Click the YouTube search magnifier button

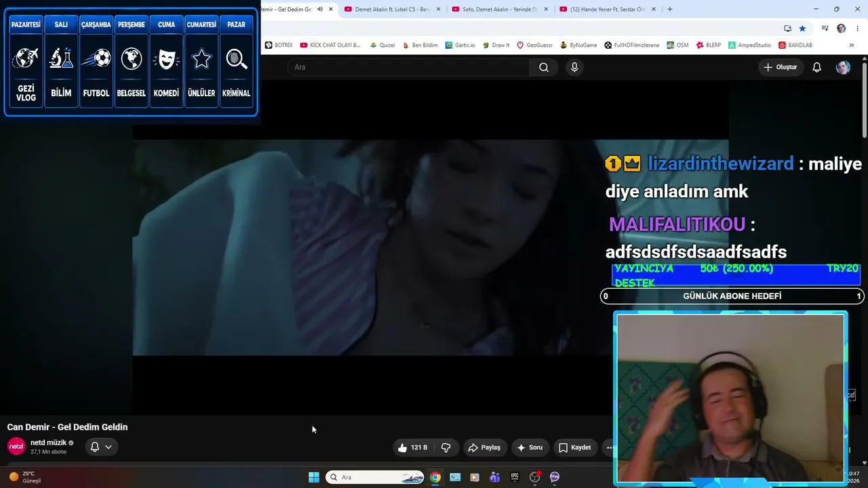click(x=544, y=67)
